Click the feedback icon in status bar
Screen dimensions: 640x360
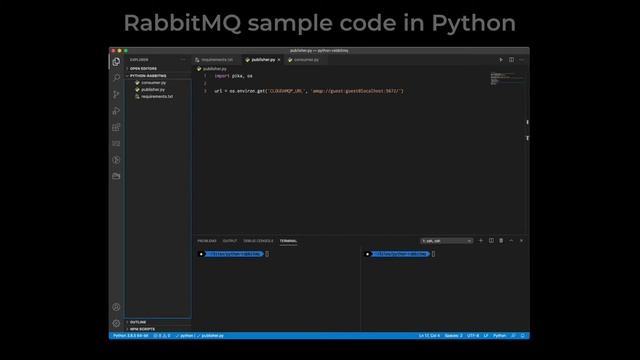(x=513, y=336)
